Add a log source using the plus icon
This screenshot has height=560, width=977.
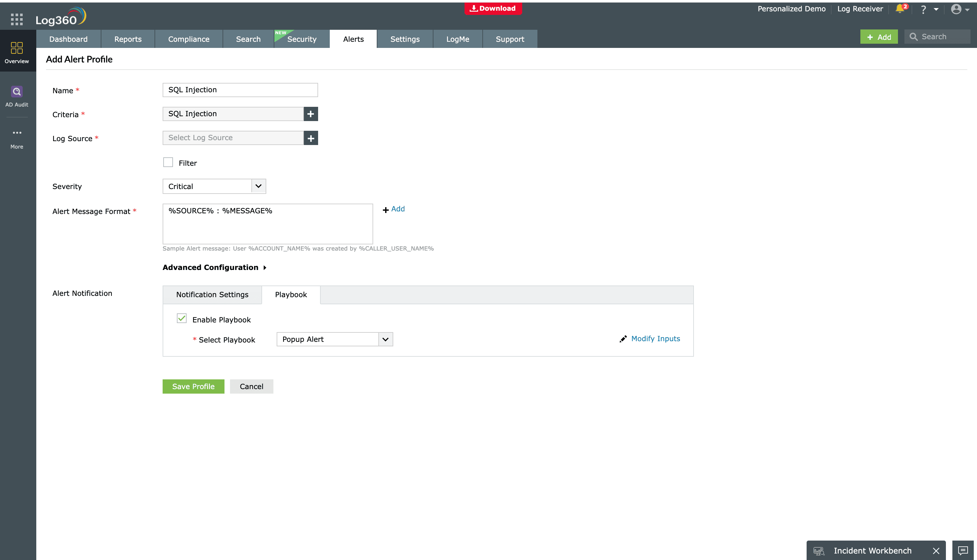pos(311,138)
